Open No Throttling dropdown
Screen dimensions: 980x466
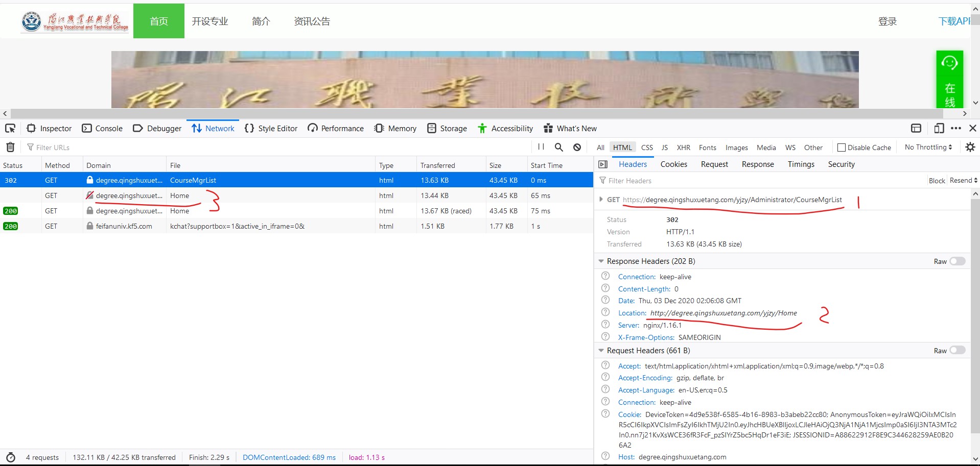click(928, 147)
